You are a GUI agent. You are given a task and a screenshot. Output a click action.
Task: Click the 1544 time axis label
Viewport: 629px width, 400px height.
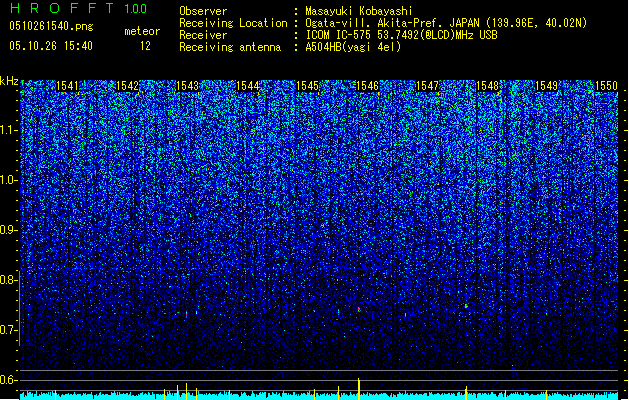point(248,86)
